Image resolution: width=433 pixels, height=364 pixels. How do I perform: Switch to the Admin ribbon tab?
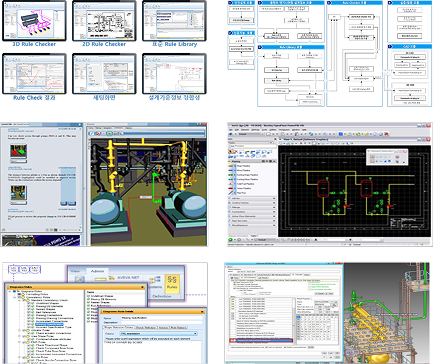click(x=97, y=271)
